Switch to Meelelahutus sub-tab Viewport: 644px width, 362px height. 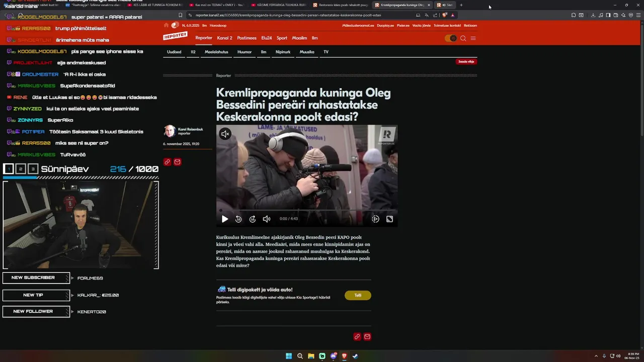coord(216,52)
